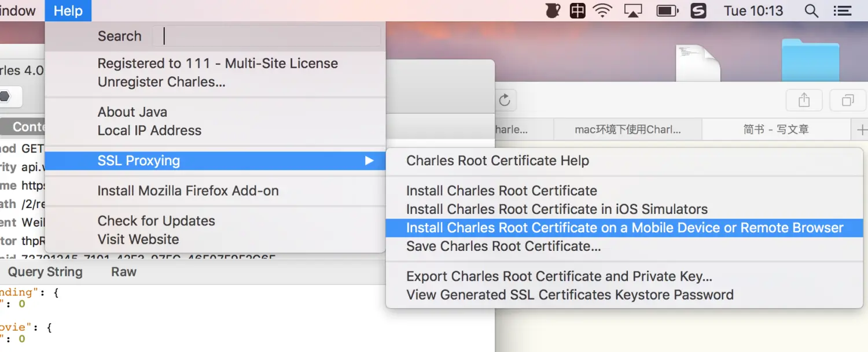This screenshot has width=868, height=352.
Task: Install certificate on Mobile Device or Remote Browser
Action: tap(624, 228)
